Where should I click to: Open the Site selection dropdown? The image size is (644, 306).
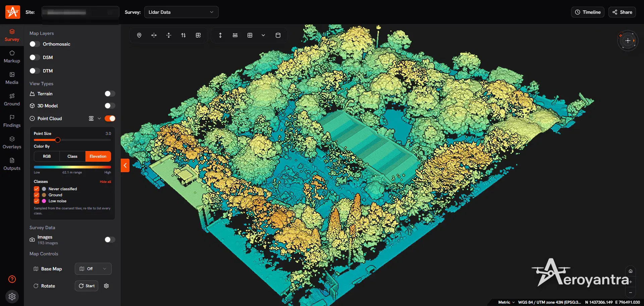(80, 12)
